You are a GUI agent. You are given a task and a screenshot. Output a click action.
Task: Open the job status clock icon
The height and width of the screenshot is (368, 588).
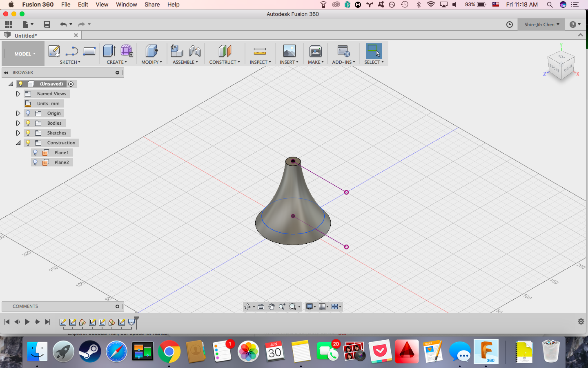pyautogui.click(x=510, y=25)
